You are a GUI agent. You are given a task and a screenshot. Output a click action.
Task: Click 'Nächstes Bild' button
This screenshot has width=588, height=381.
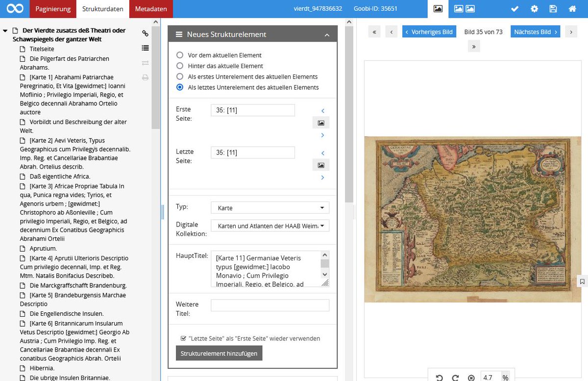[x=536, y=32]
